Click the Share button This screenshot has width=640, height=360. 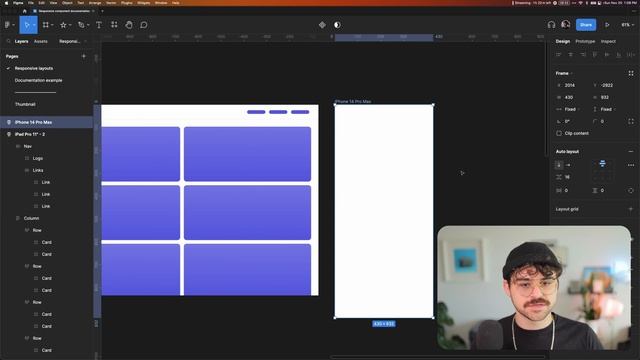click(x=586, y=25)
